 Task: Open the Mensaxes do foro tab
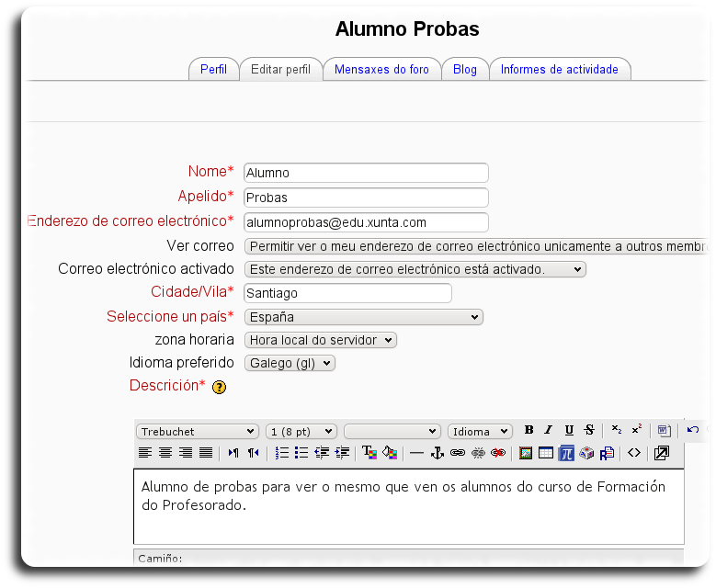click(x=381, y=70)
